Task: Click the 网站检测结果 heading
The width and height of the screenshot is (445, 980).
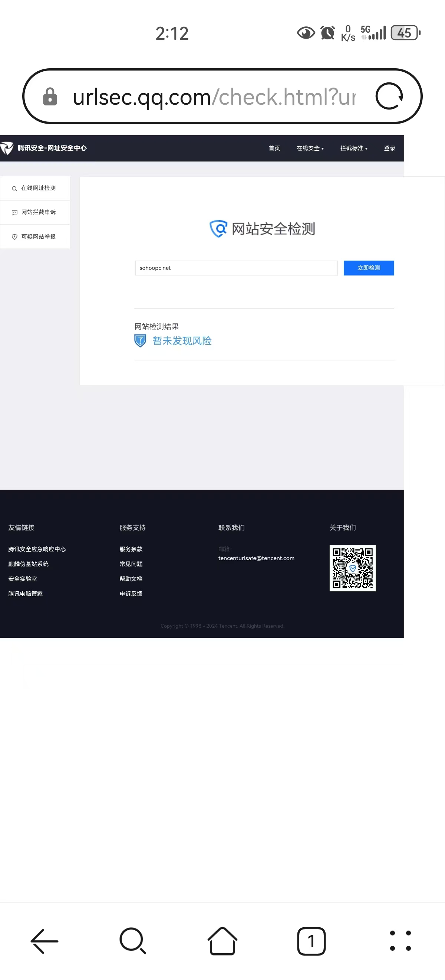Action: click(156, 326)
